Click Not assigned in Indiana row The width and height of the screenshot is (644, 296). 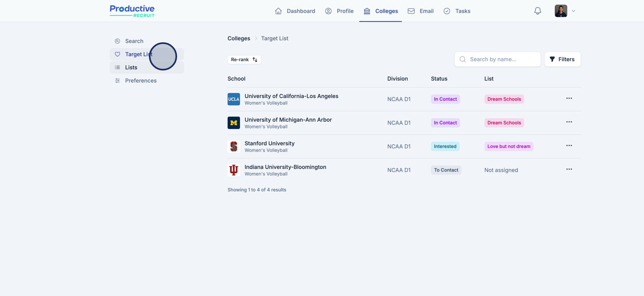click(501, 170)
